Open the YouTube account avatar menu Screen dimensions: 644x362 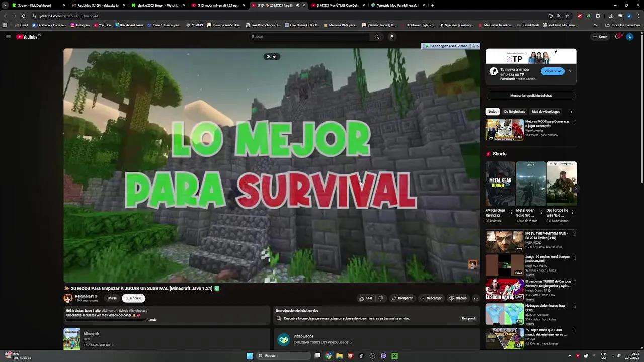click(x=629, y=37)
